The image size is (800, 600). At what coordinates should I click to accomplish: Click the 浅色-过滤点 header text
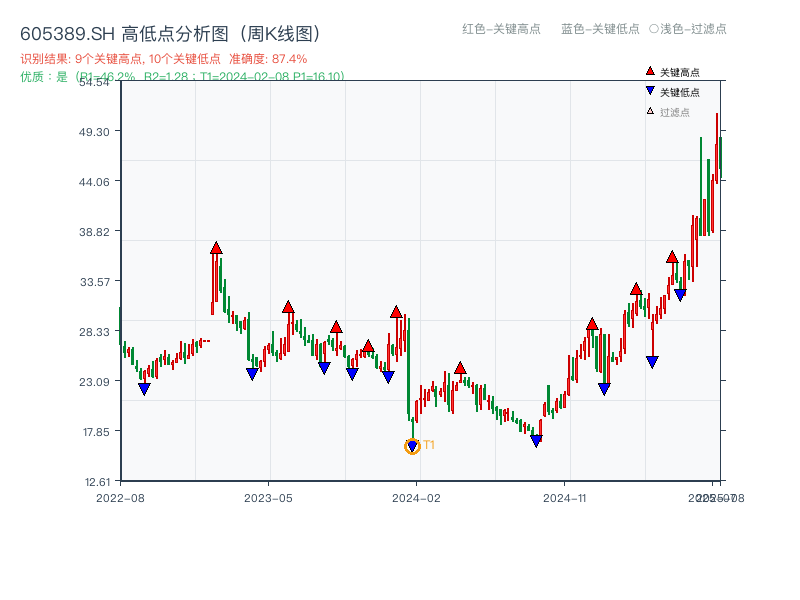(x=693, y=29)
